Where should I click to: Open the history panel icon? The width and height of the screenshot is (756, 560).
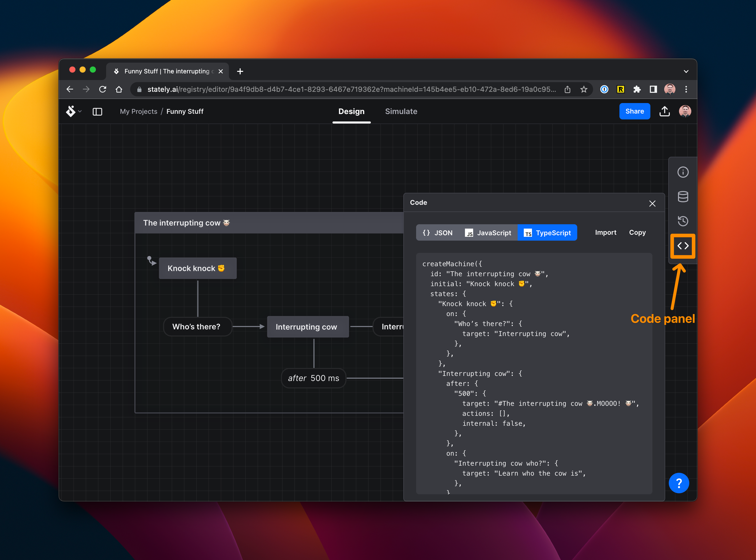pos(682,221)
